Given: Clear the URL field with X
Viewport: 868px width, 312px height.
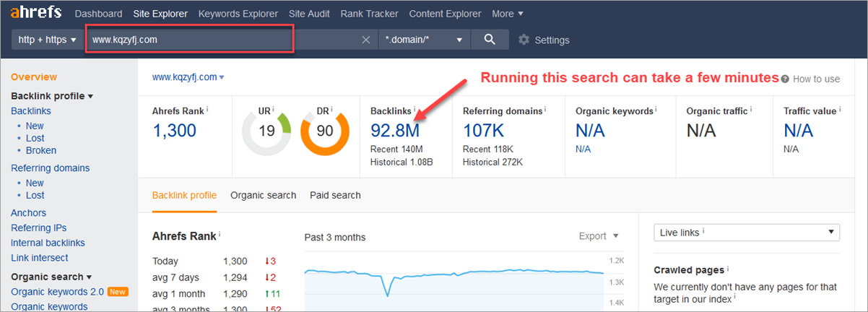Looking at the screenshot, I should click(x=366, y=40).
